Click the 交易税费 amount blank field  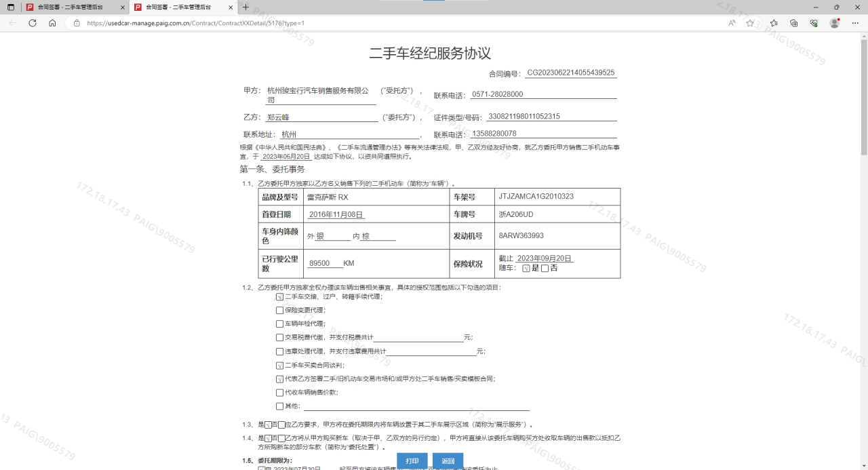[x=418, y=337]
